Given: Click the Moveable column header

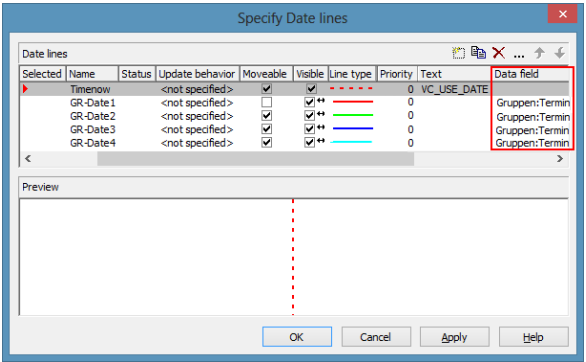Looking at the screenshot, I should [266, 74].
